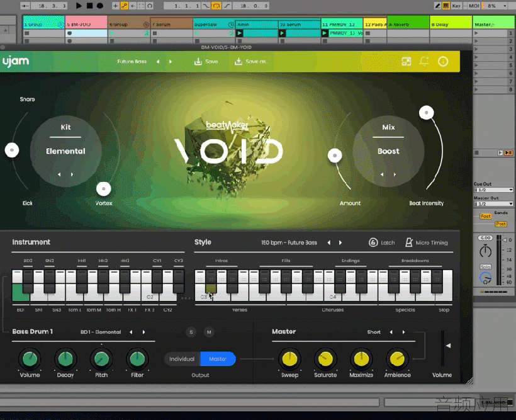Click the re-enable automation arrow icon
Image resolution: width=516 pixels, height=420 pixels.
point(133,6)
